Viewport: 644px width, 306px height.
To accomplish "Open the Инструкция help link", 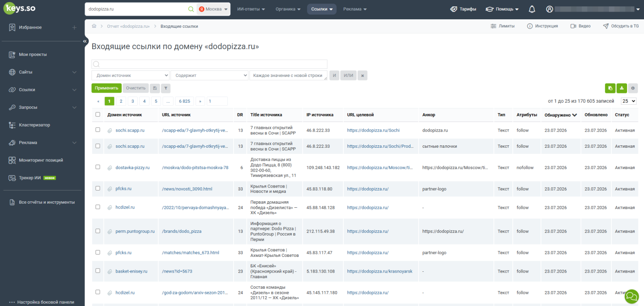I will coord(543,26).
